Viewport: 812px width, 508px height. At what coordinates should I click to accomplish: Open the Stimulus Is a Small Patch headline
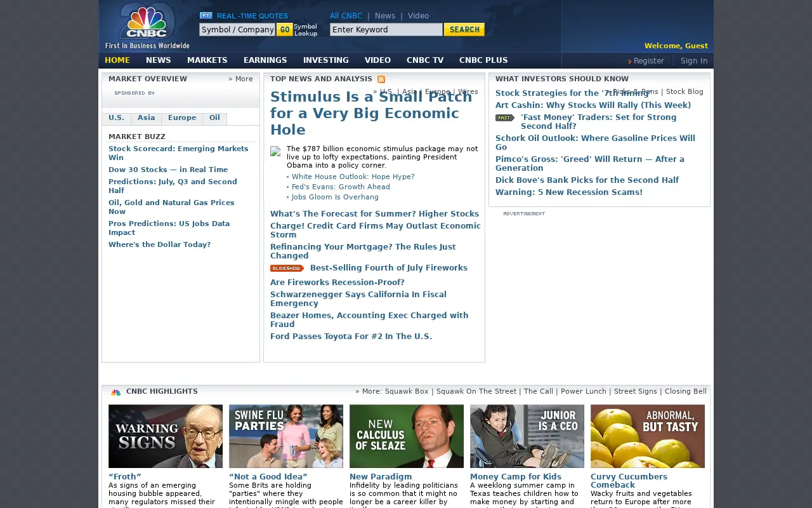click(371, 113)
